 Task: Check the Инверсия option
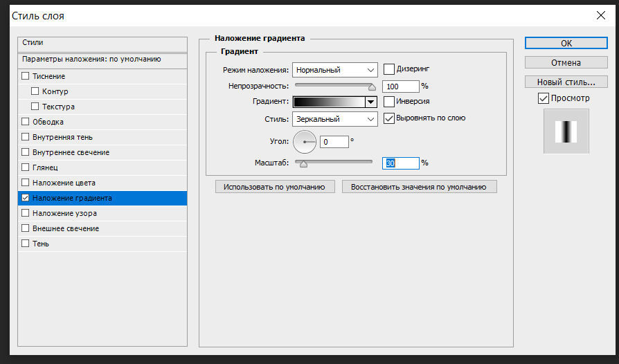tap(389, 102)
